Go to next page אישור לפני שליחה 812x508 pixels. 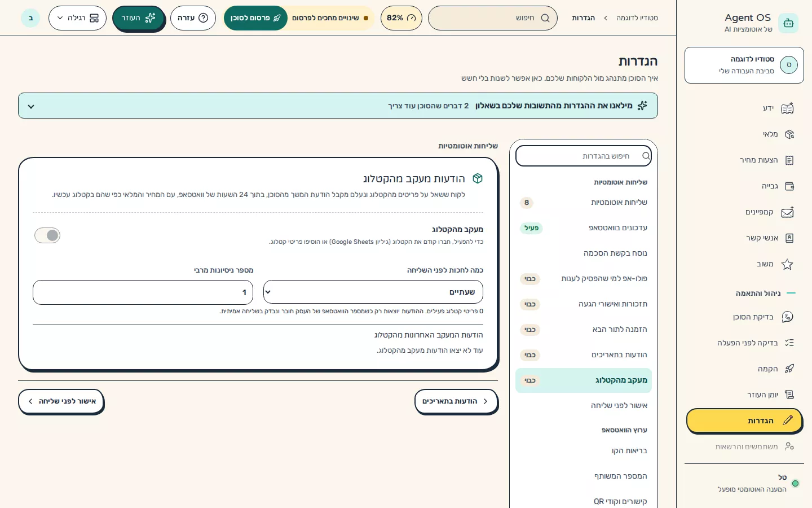tap(61, 401)
